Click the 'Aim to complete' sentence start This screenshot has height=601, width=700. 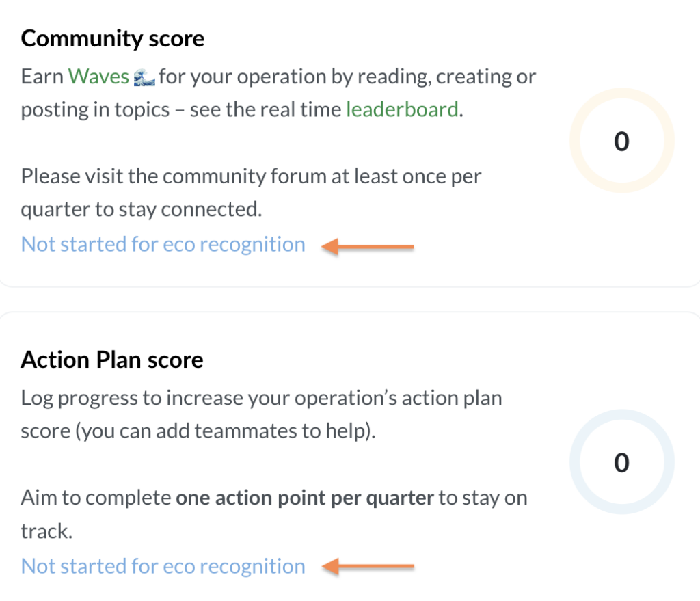96,497
